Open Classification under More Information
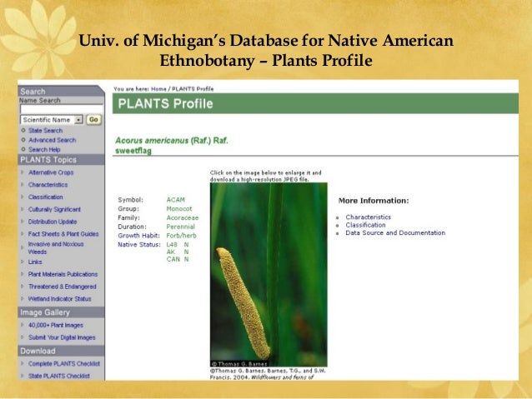532x399 pixels. 365,225
